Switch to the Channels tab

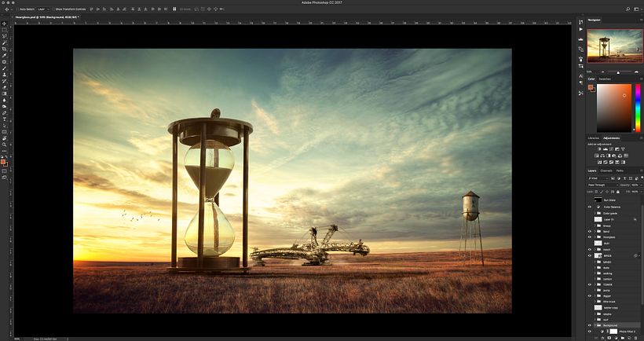[x=606, y=170]
